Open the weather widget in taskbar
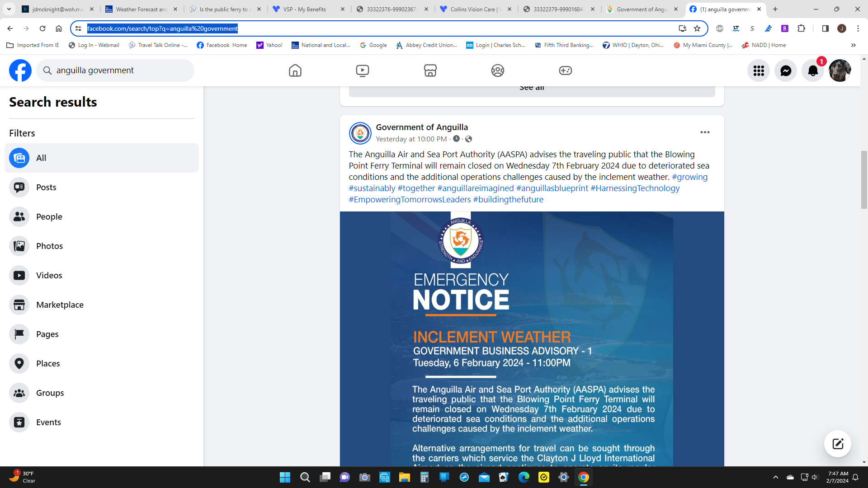This screenshot has height=488, width=868. (x=22, y=477)
